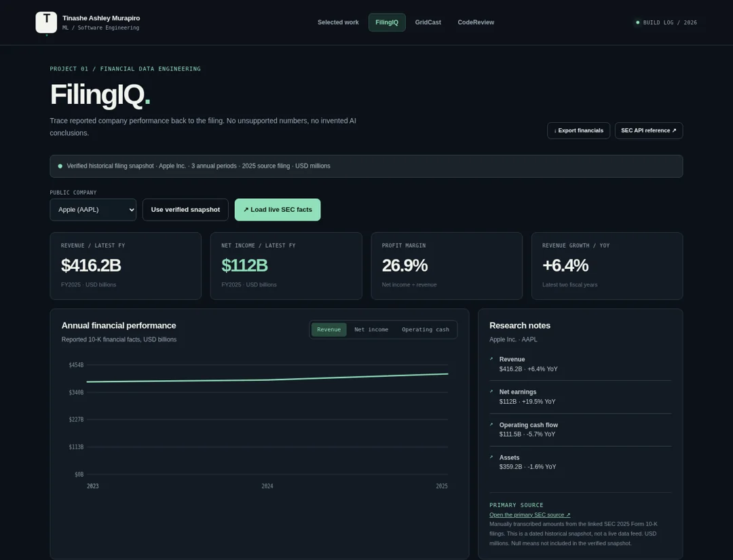This screenshot has height=560, width=733.
Task: Click the arrow icon beside Net earnings note
Action: 491,392
